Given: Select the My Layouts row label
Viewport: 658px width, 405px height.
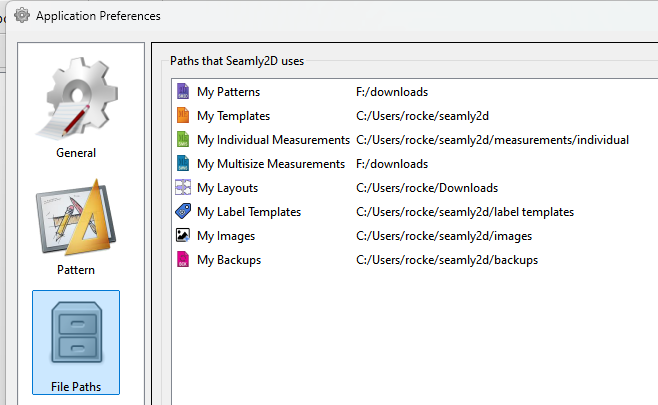Looking at the screenshot, I should [x=227, y=188].
